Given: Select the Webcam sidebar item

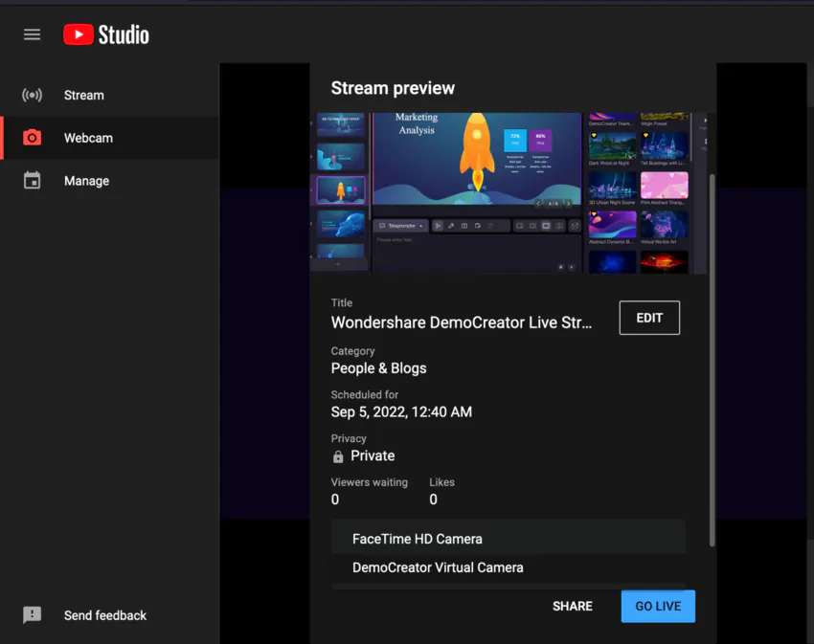Looking at the screenshot, I should 109,138.
